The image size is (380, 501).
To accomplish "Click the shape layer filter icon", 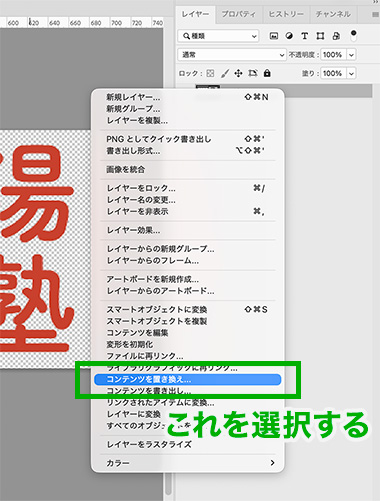I will 320,36.
